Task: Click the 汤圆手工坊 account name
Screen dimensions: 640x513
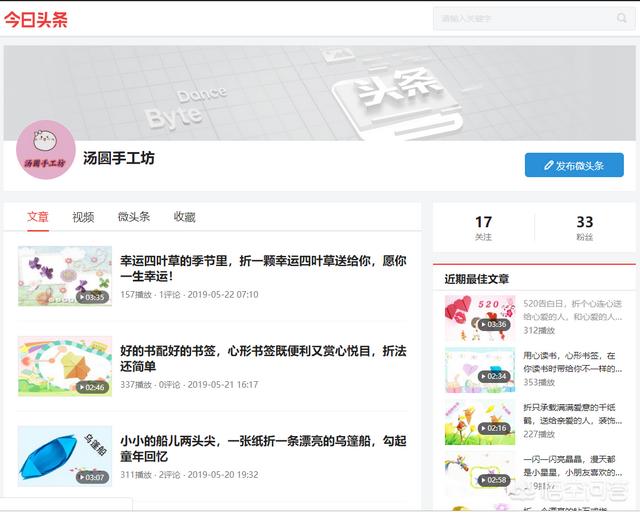Action: point(119,158)
